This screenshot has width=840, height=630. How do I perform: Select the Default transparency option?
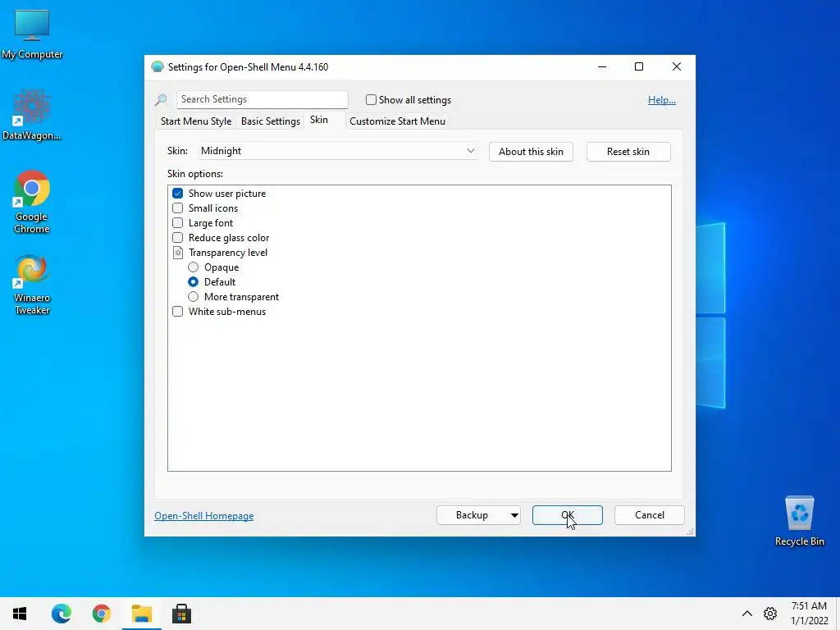[x=193, y=282]
